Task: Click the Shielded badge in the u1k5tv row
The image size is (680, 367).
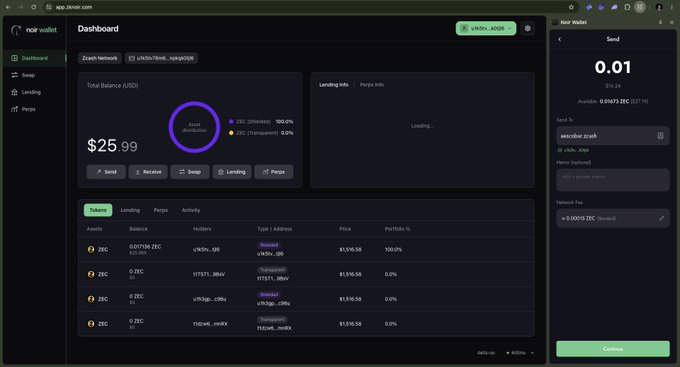Action: 269,245
